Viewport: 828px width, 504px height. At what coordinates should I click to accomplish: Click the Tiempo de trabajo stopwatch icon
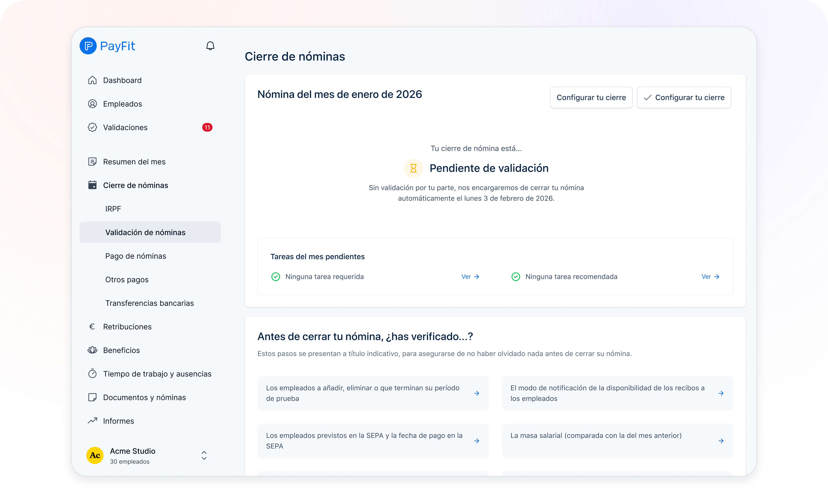tap(92, 373)
